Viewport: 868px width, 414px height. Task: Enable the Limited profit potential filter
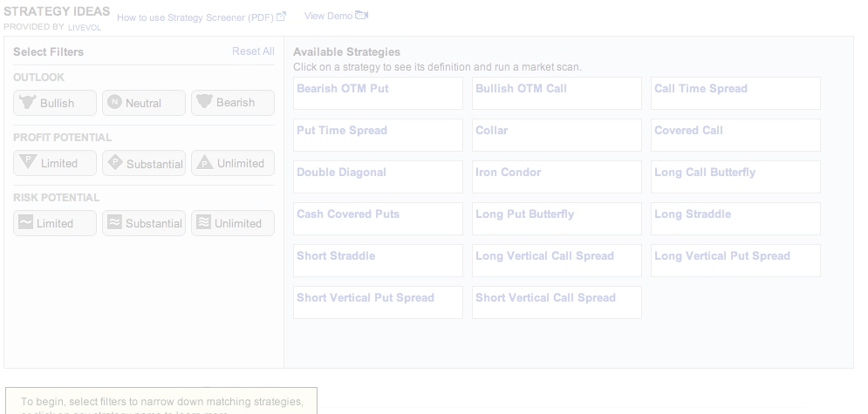(56, 163)
